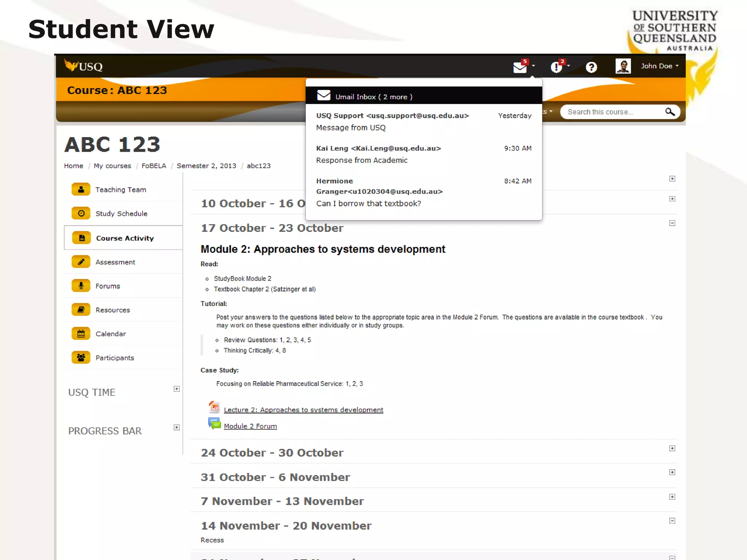Expand the USQ TIME block

[177, 389]
